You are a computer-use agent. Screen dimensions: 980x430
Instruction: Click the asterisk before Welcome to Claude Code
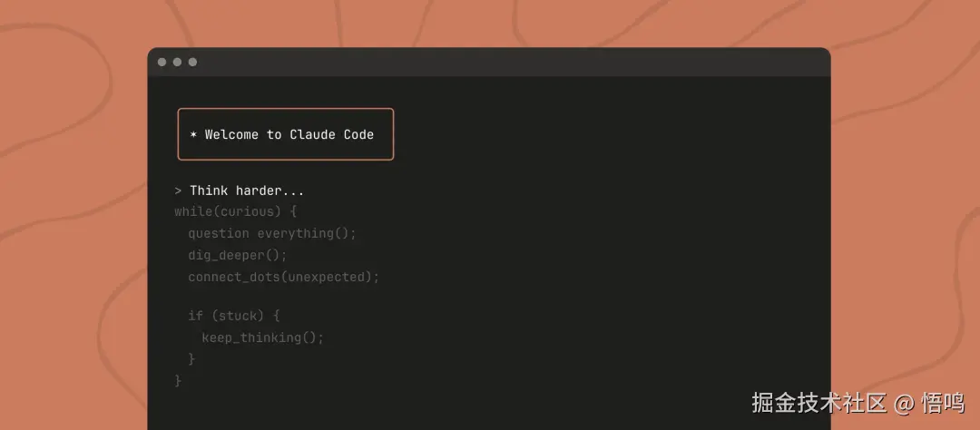pyautogui.click(x=193, y=135)
